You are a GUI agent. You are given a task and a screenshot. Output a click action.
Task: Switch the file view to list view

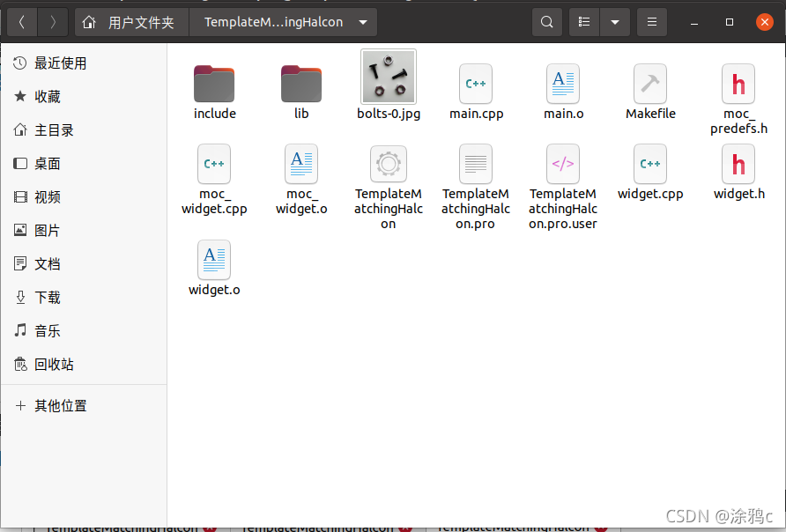[583, 21]
